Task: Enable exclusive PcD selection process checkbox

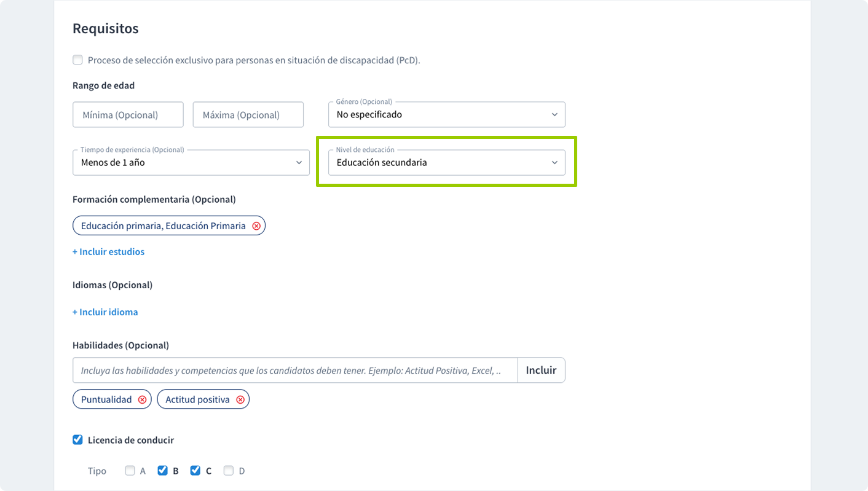Action: click(77, 60)
